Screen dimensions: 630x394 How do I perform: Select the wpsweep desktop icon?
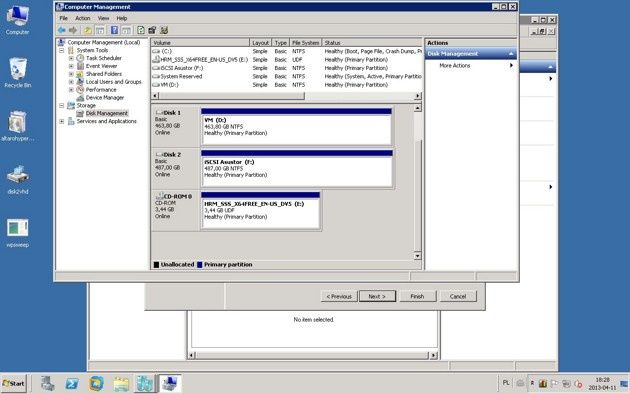coord(17,233)
